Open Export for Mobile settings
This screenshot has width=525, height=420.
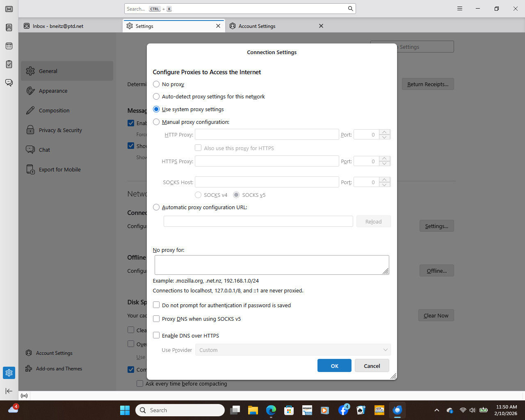[x=67, y=169]
